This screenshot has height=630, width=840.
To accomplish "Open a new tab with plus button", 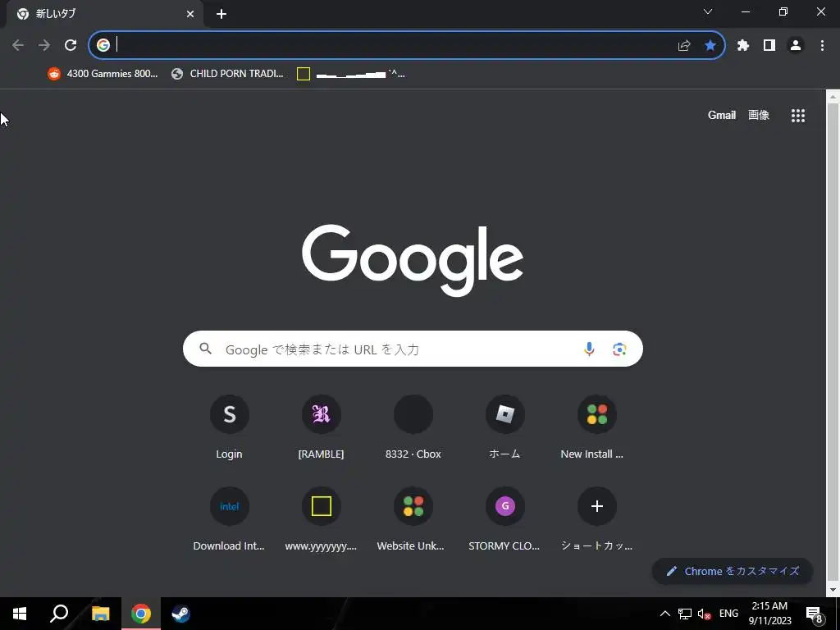I will pos(221,15).
